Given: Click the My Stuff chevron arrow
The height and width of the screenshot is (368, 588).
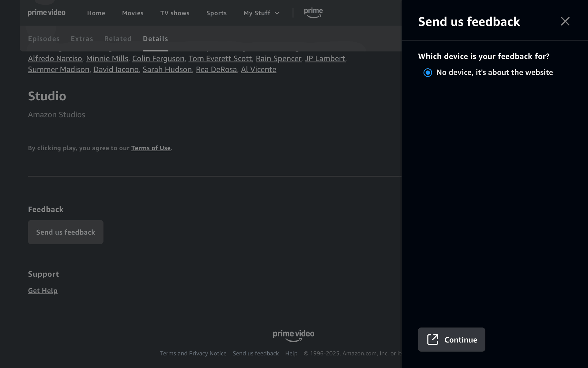Looking at the screenshot, I should click(277, 13).
